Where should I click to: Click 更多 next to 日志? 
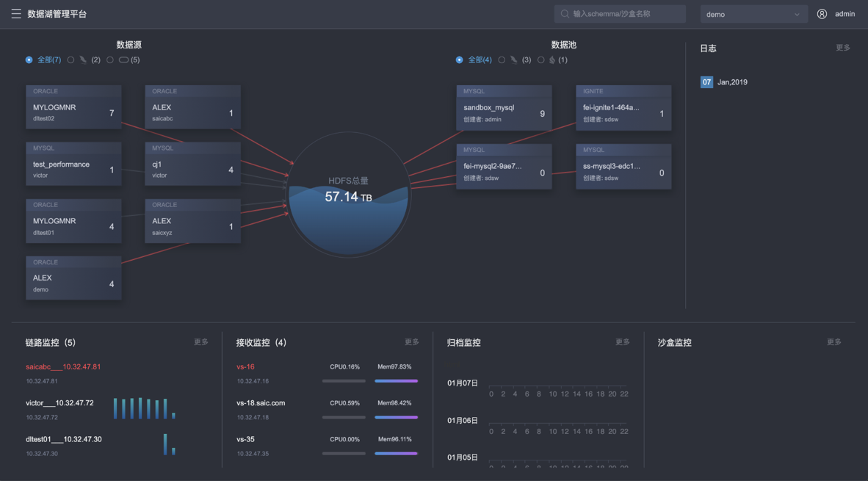pyautogui.click(x=842, y=48)
